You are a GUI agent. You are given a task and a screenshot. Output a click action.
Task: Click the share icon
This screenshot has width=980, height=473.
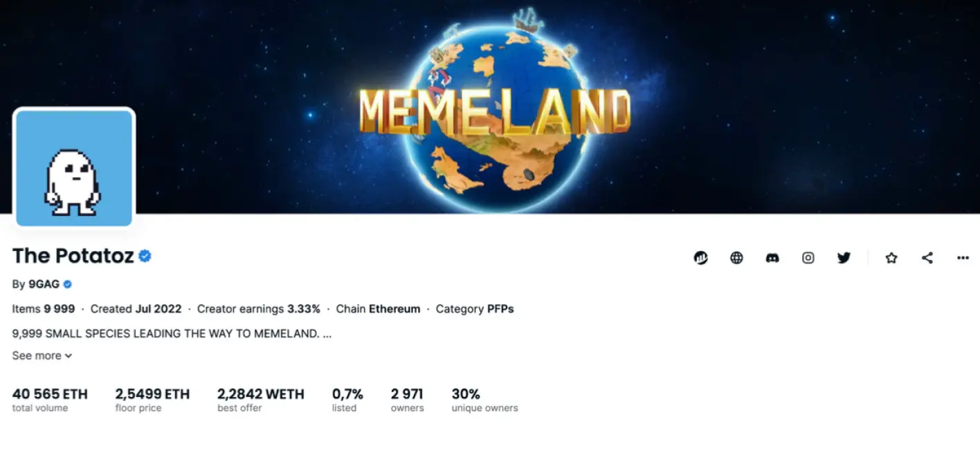(927, 258)
